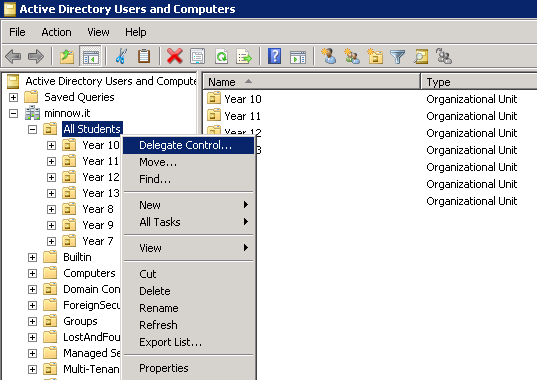This screenshot has width=537, height=380.
Task: Click the Properties toolbar icon
Action: point(198,56)
